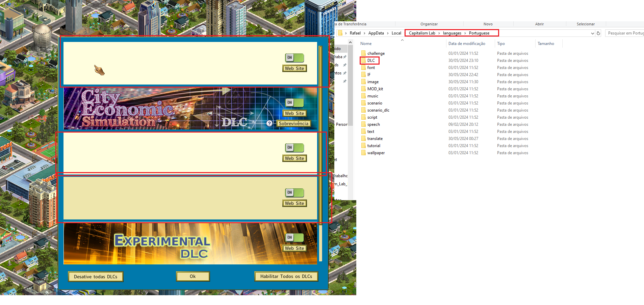Viewport: 644px width, 305px height.
Task: Go to languages in breadcrumb path
Action: 452,33
